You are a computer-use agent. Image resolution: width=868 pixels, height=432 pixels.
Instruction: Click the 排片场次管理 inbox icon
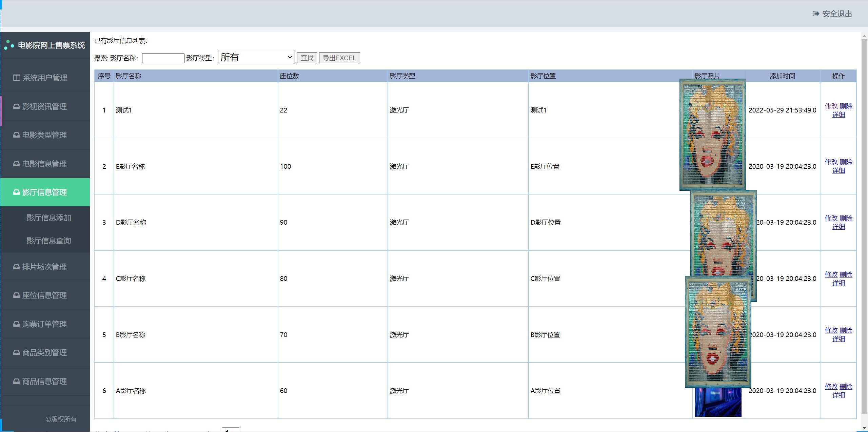16,267
